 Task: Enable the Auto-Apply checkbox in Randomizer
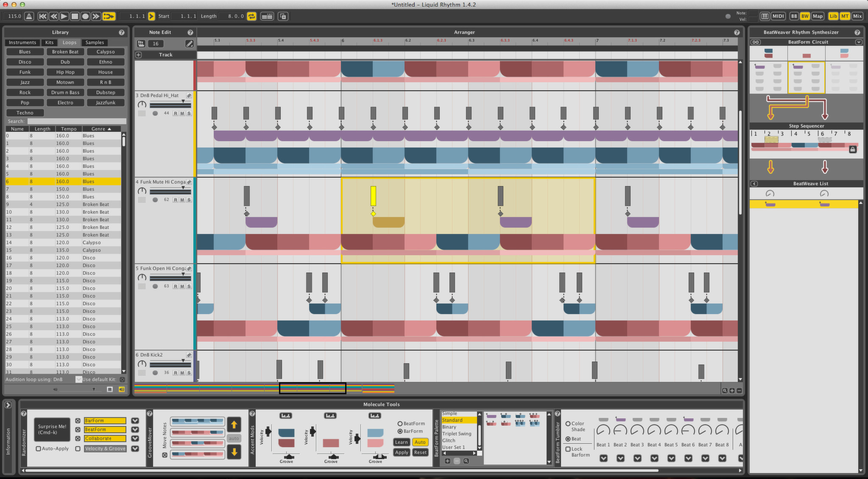(39, 448)
